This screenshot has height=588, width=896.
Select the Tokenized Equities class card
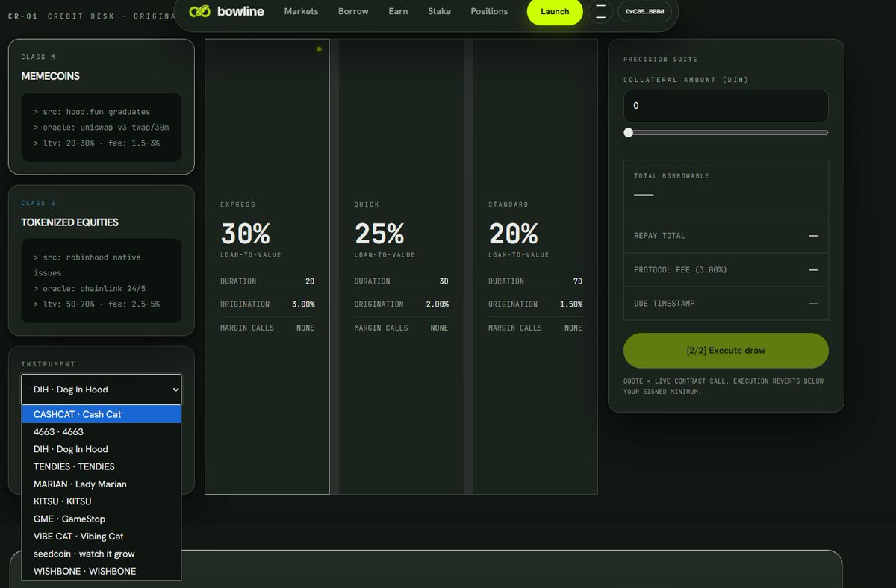101,260
